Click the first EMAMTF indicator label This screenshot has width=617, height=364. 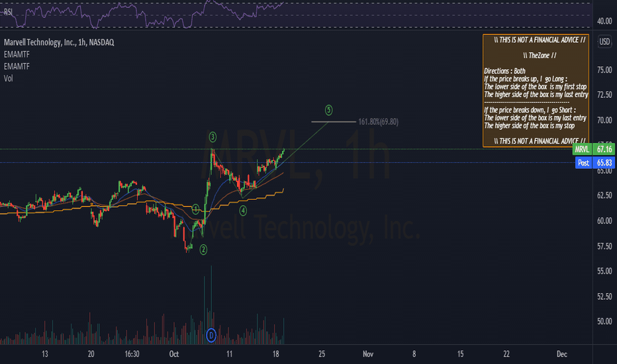[17, 54]
